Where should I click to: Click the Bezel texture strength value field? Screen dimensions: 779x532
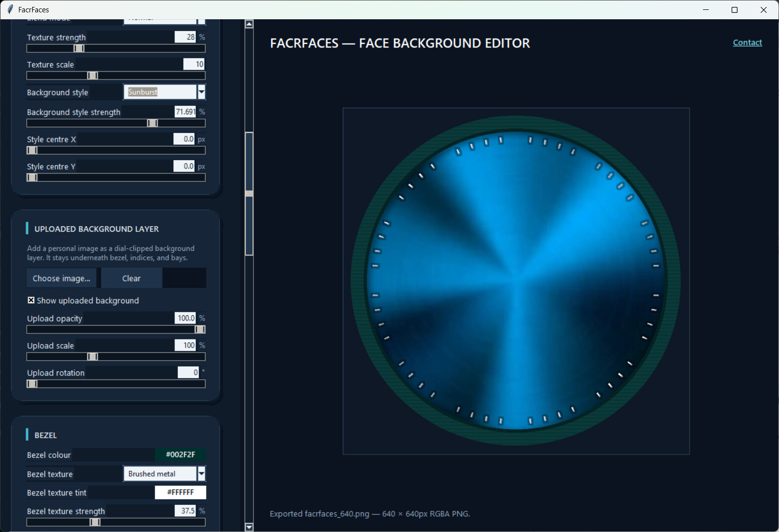tap(185, 510)
